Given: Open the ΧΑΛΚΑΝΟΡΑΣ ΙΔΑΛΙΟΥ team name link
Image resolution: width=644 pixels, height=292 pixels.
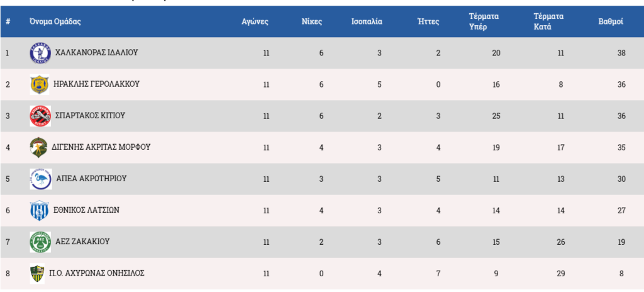Looking at the screenshot, I should pyautogui.click(x=96, y=53).
